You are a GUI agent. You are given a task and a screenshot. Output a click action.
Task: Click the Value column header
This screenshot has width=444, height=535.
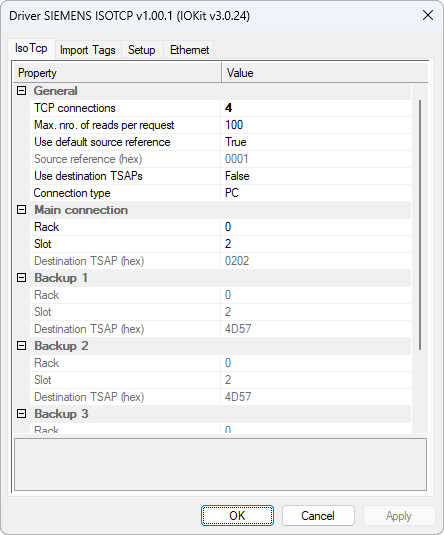tap(325, 73)
